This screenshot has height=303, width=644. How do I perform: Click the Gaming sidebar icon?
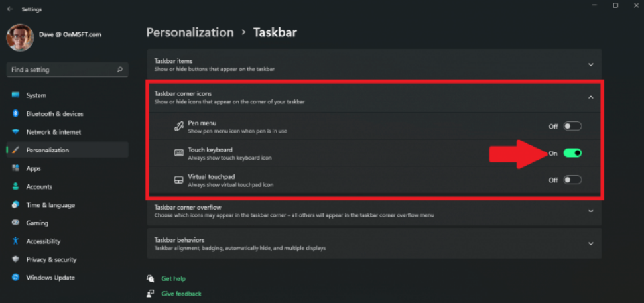pyautogui.click(x=15, y=223)
